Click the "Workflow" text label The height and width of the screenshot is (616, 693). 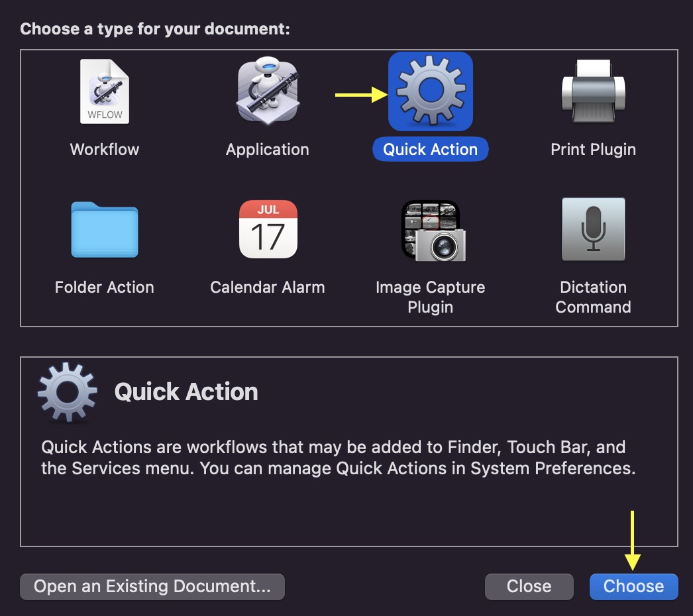pyautogui.click(x=105, y=149)
